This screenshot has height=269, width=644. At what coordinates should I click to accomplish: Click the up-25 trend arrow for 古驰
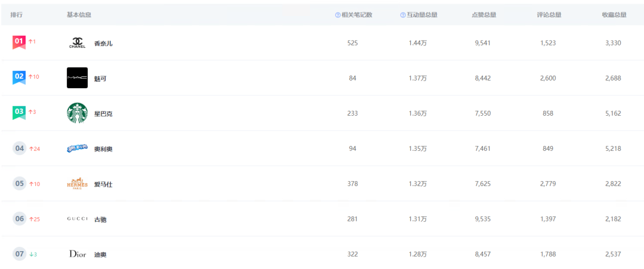(x=35, y=219)
